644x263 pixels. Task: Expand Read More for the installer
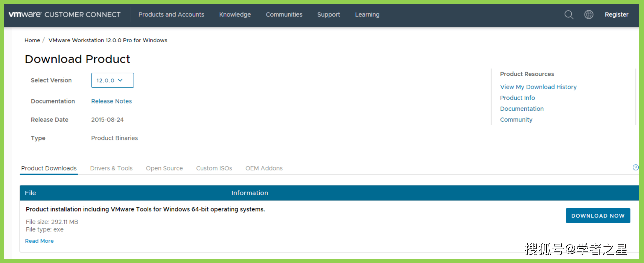39,241
